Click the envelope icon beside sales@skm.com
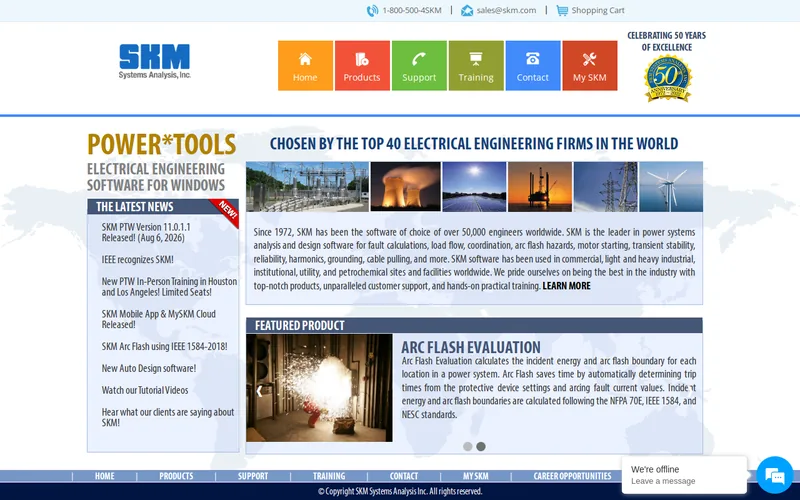 (467, 10)
